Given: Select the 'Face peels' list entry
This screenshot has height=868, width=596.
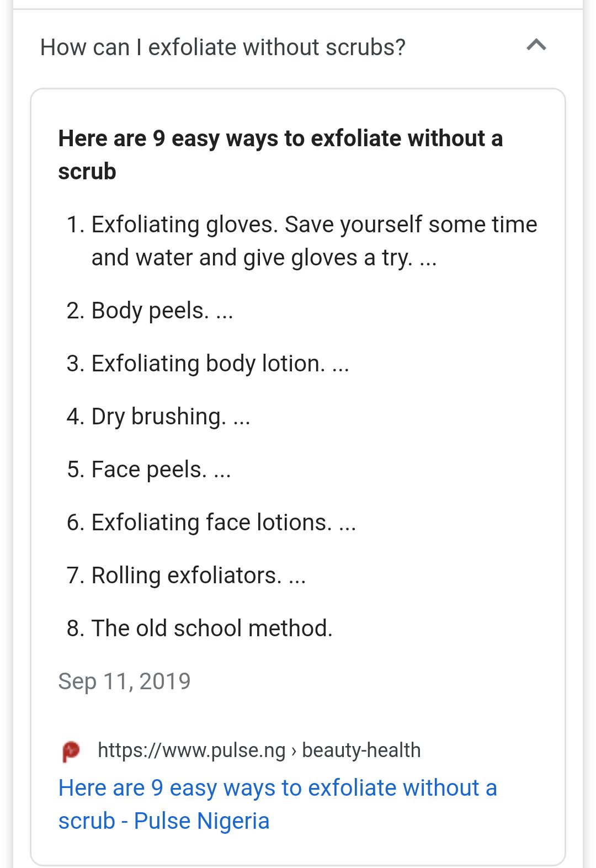Looking at the screenshot, I should pos(148,470).
